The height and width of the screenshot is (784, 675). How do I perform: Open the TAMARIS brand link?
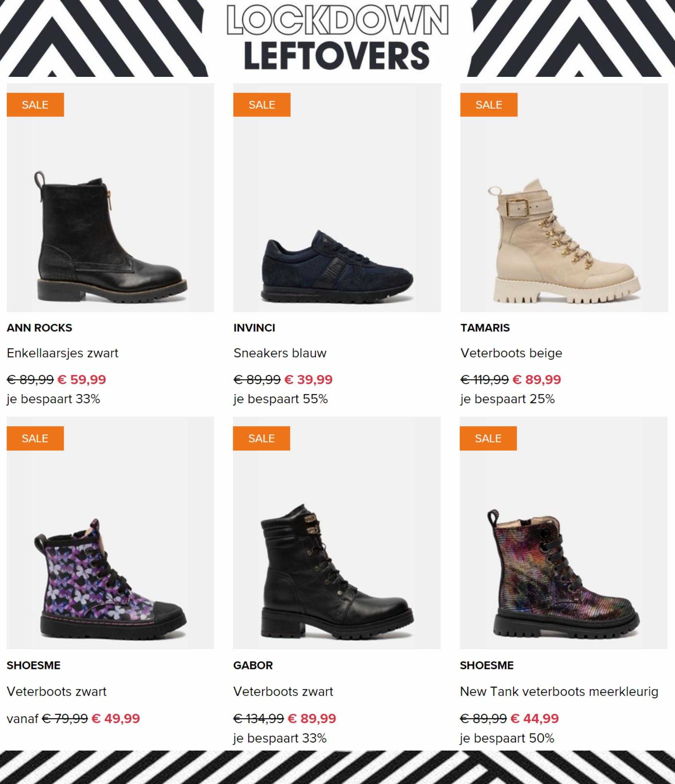(x=485, y=328)
